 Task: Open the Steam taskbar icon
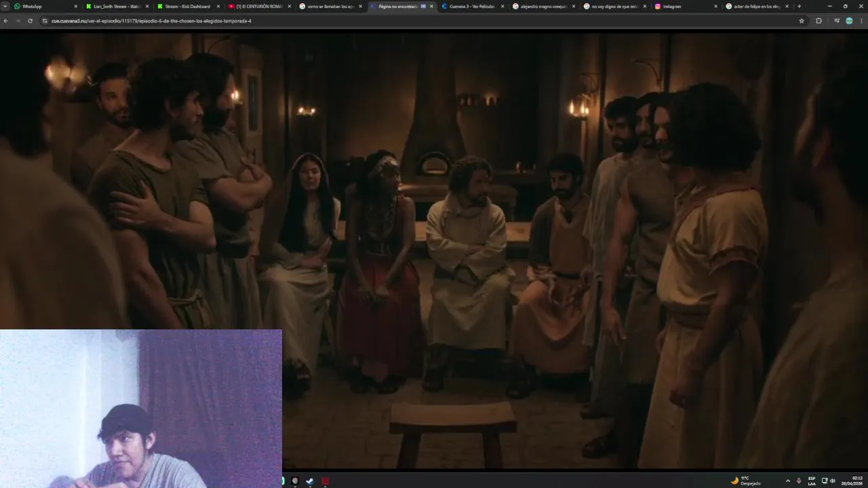310,481
